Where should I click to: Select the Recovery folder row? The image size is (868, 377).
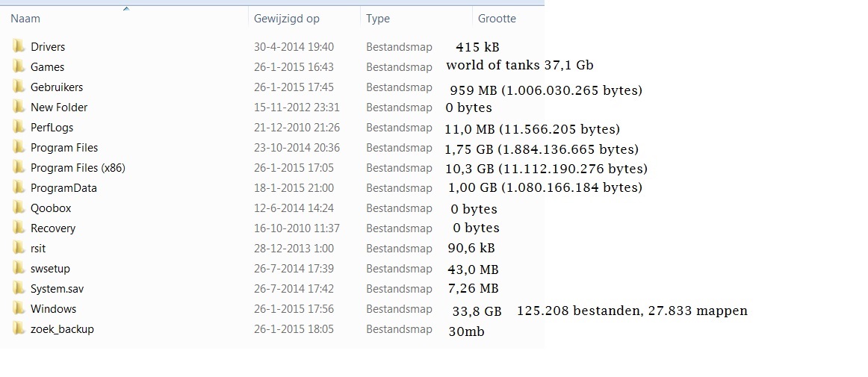(271, 228)
